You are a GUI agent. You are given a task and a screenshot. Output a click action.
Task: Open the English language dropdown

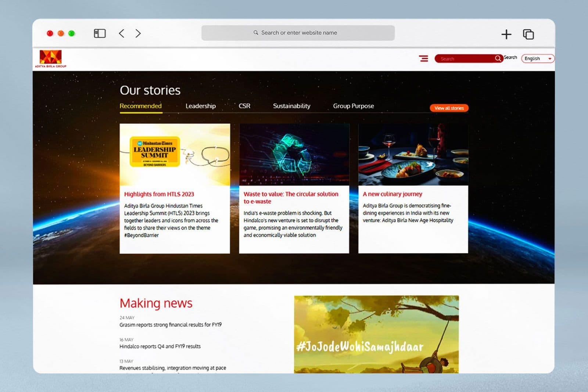[x=538, y=58]
